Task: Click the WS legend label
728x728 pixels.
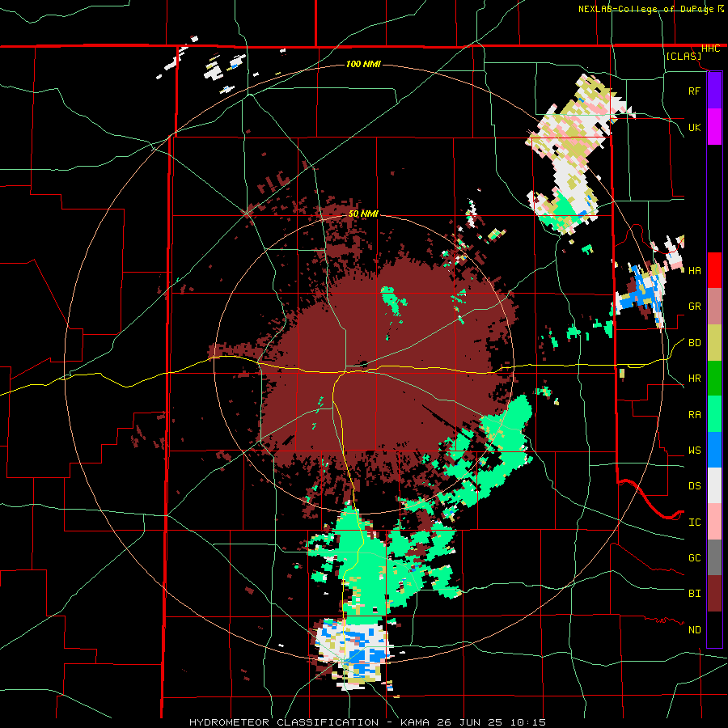Action: click(x=695, y=451)
